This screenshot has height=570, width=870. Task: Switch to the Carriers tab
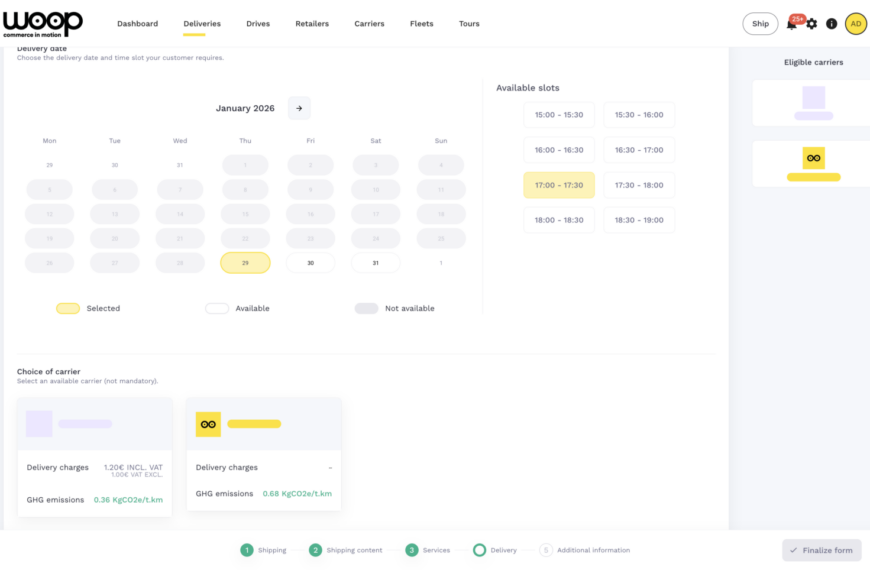click(369, 24)
